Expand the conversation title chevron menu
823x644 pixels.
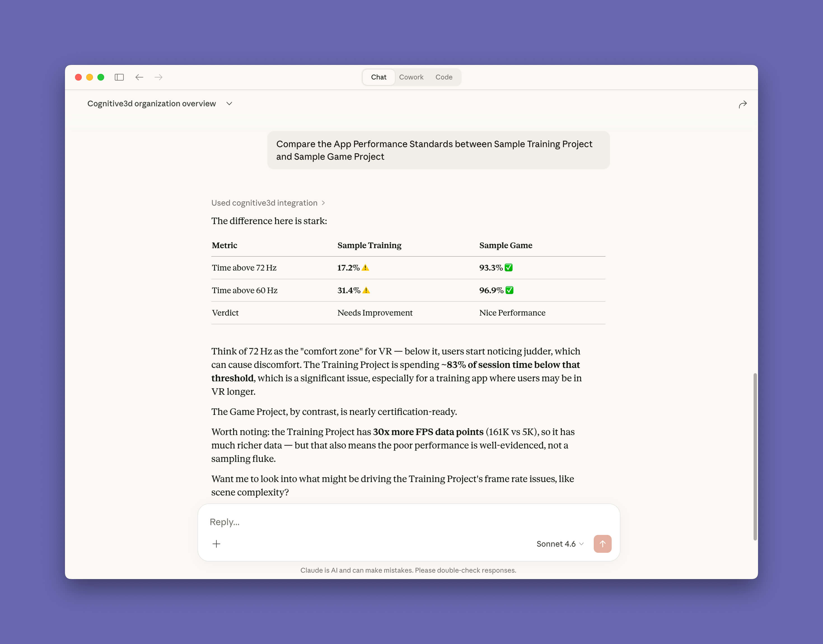click(229, 104)
